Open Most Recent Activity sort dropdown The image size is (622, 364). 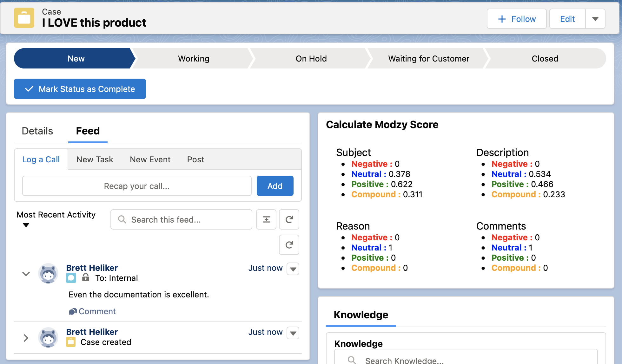(26, 225)
